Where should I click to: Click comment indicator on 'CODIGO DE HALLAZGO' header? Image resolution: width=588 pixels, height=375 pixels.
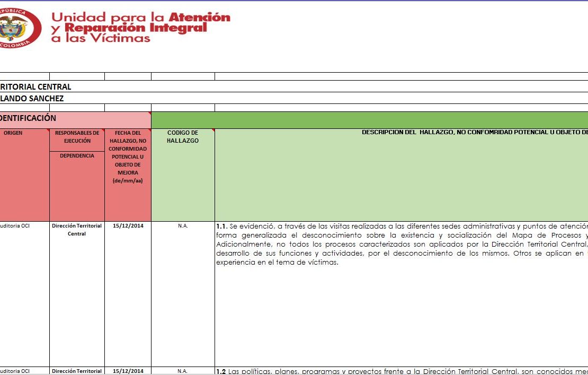213,130
